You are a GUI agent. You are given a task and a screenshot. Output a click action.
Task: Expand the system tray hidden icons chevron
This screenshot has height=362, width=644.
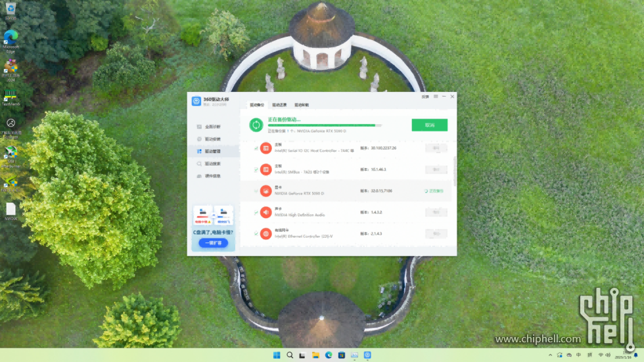point(551,355)
